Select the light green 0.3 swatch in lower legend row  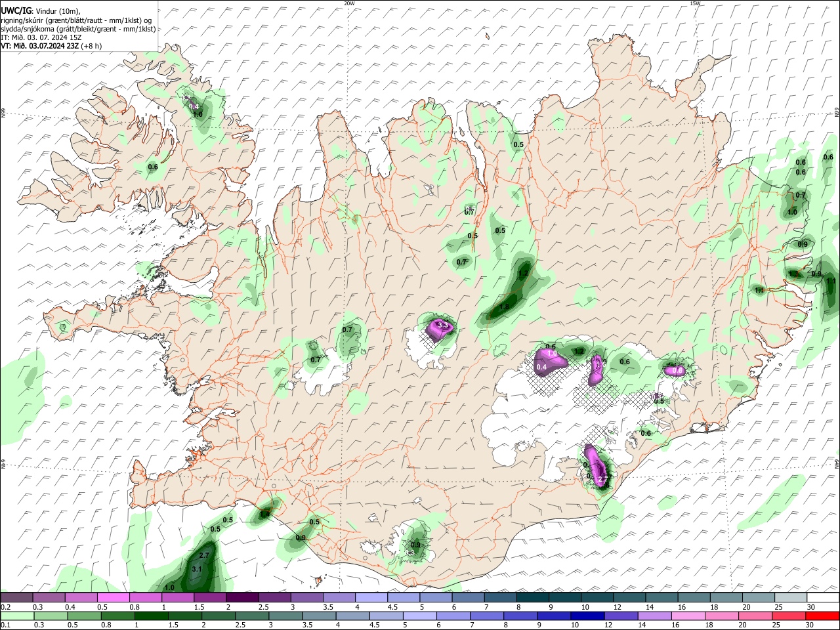click(50, 616)
